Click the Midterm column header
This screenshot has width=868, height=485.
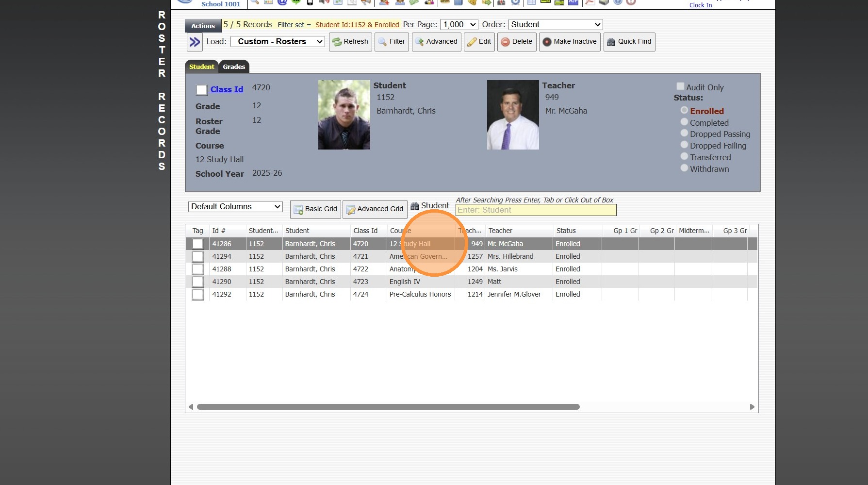click(694, 231)
